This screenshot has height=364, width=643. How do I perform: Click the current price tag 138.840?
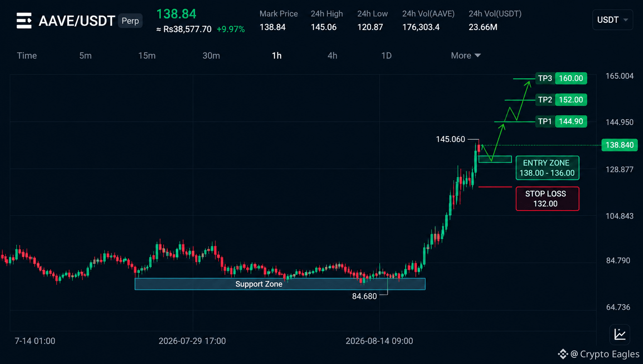tap(619, 145)
